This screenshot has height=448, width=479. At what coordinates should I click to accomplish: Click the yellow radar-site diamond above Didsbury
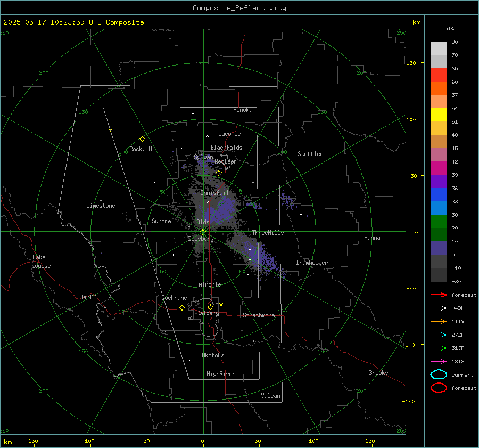click(x=203, y=232)
